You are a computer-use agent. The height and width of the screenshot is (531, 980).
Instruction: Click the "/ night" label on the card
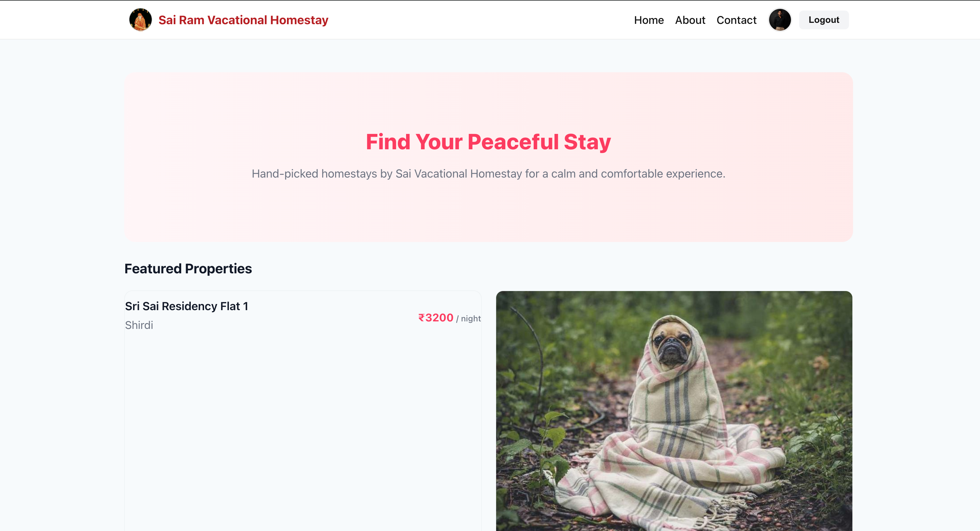tap(468, 319)
